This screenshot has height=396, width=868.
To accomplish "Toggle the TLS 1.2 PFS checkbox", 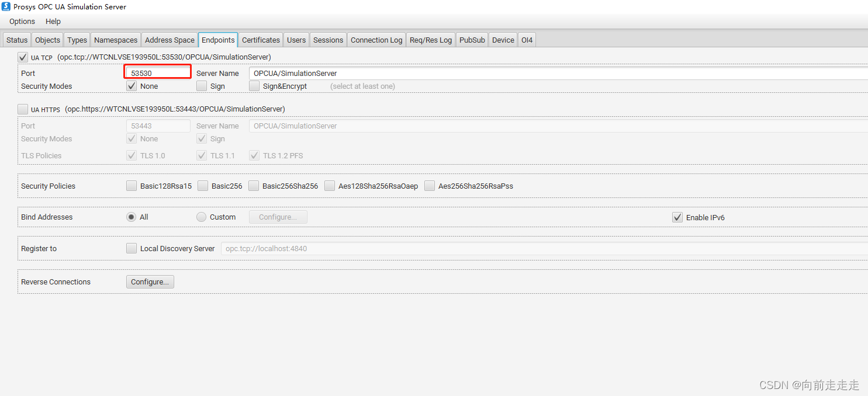I will [x=254, y=155].
